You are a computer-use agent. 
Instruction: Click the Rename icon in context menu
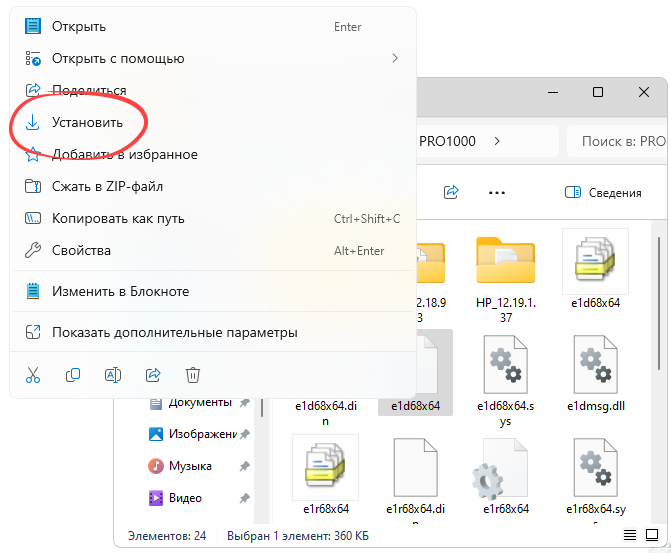pyautogui.click(x=113, y=375)
